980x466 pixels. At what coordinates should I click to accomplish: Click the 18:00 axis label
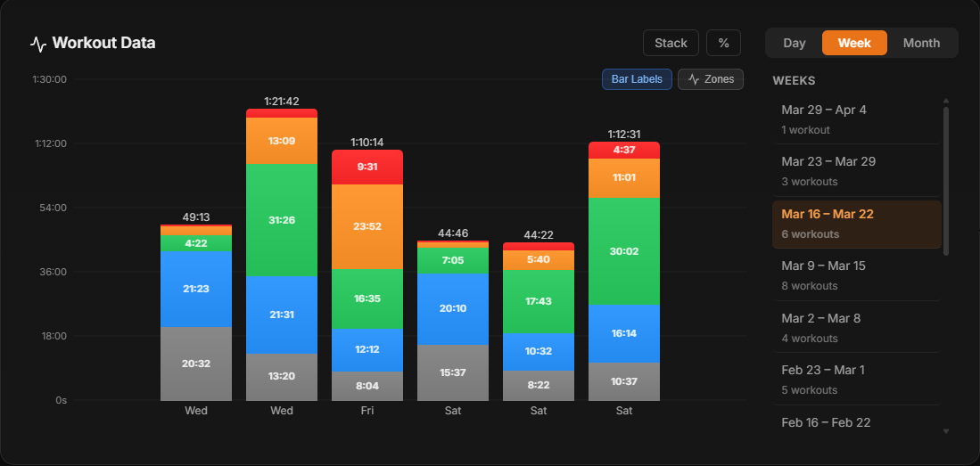(54, 336)
